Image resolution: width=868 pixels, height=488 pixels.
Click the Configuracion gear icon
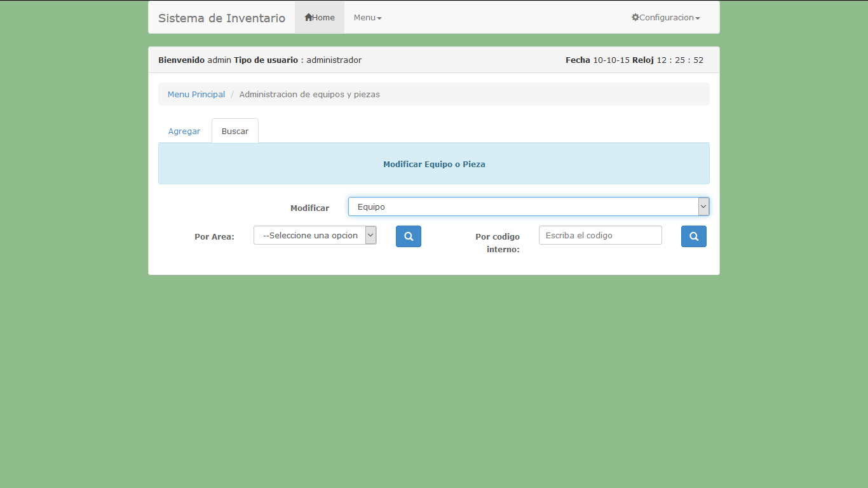pos(635,17)
